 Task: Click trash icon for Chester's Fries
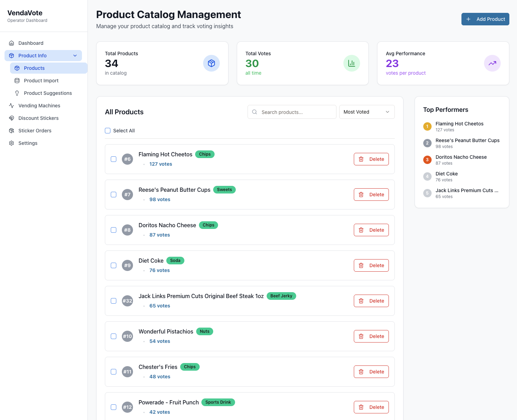pyautogui.click(x=361, y=372)
